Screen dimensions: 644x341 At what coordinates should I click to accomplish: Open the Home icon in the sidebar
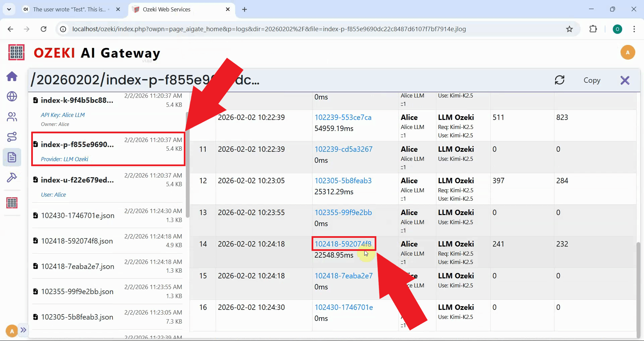12,76
